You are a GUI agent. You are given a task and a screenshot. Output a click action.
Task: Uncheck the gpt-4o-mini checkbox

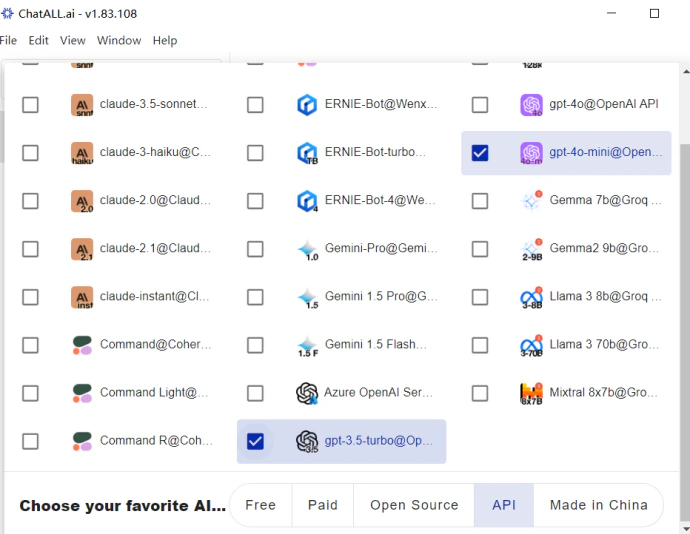tap(480, 153)
